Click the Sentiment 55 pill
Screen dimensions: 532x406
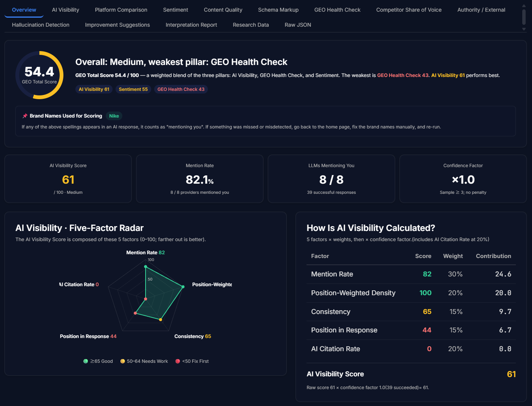click(x=133, y=89)
